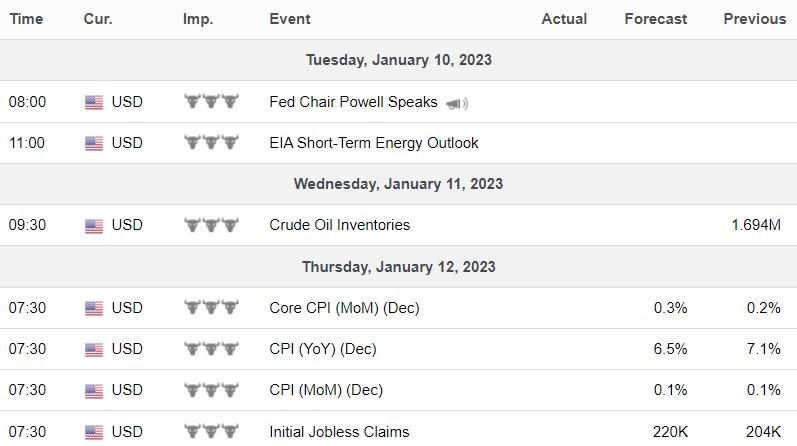Click the US flag in CPI (MoM) row

click(94, 390)
